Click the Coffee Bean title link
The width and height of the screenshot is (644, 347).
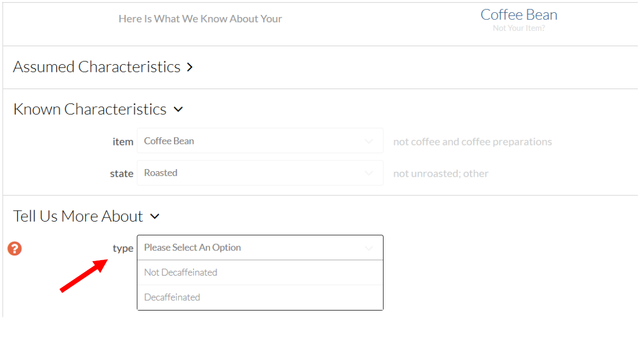(519, 15)
